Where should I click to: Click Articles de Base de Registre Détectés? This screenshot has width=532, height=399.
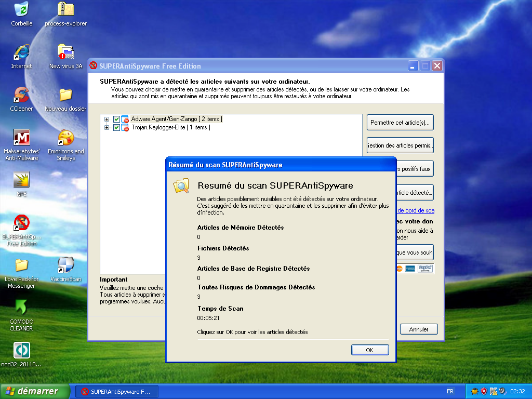tap(254, 269)
